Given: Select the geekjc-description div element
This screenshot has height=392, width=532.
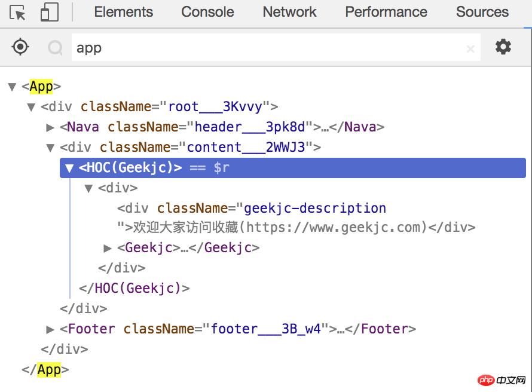Looking at the screenshot, I should click(251, 209).
